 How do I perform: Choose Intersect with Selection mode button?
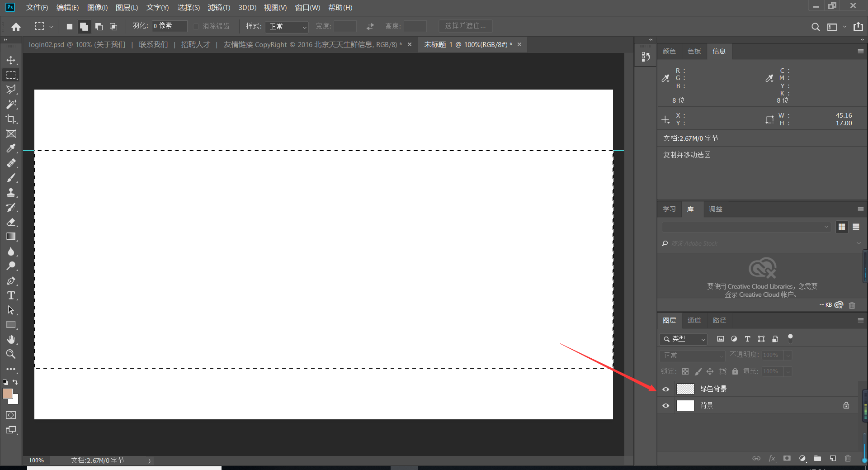coord(113,27)
